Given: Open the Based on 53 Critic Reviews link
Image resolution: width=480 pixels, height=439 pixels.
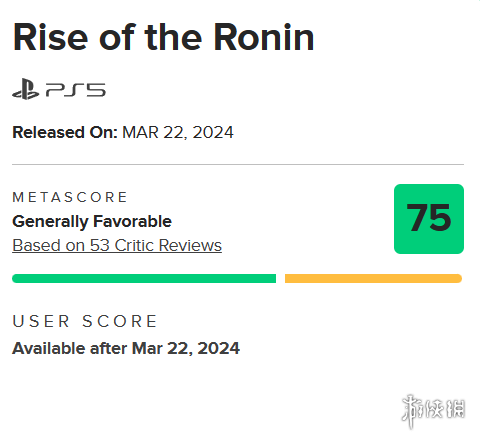Looking at the screenshot, I should 117,245.
